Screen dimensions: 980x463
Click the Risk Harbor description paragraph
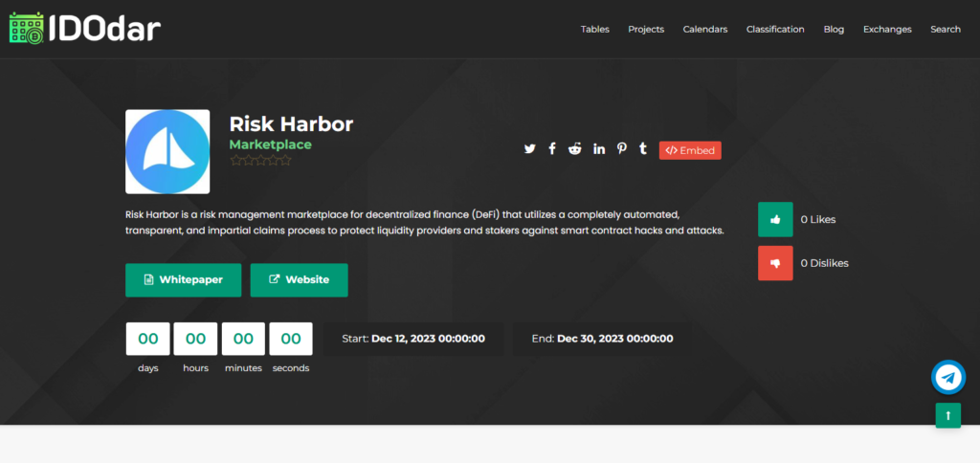point(425,223)
